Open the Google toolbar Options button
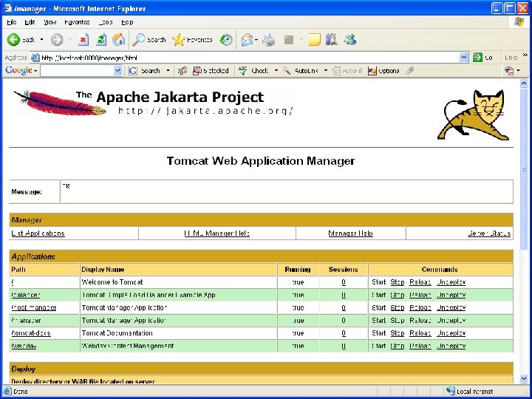 click(383, 71)
